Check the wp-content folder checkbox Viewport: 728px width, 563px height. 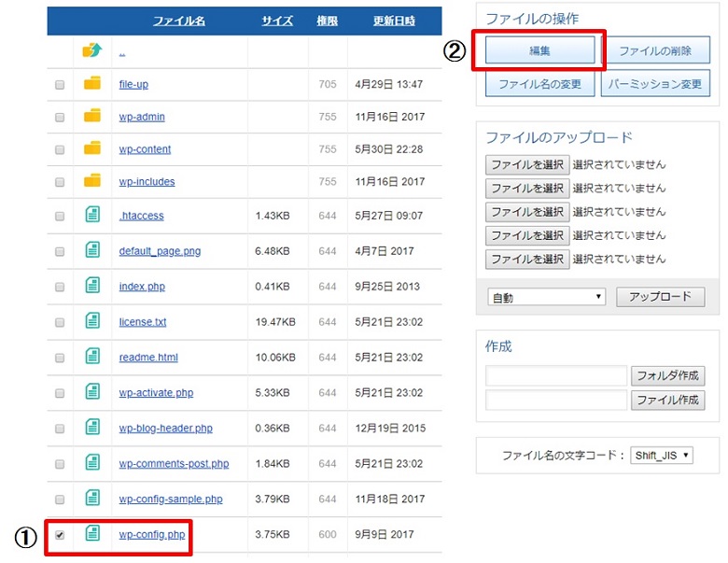click(x=60, y=150)
